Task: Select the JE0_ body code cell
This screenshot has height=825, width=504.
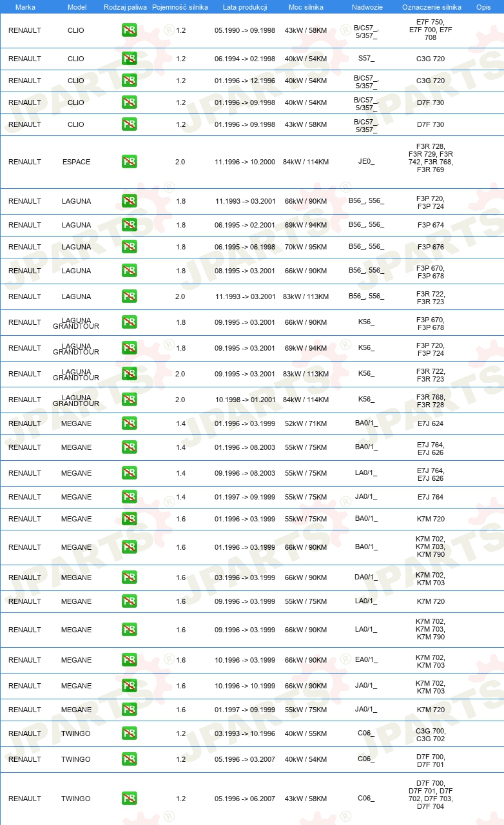Action: point(366,162)
